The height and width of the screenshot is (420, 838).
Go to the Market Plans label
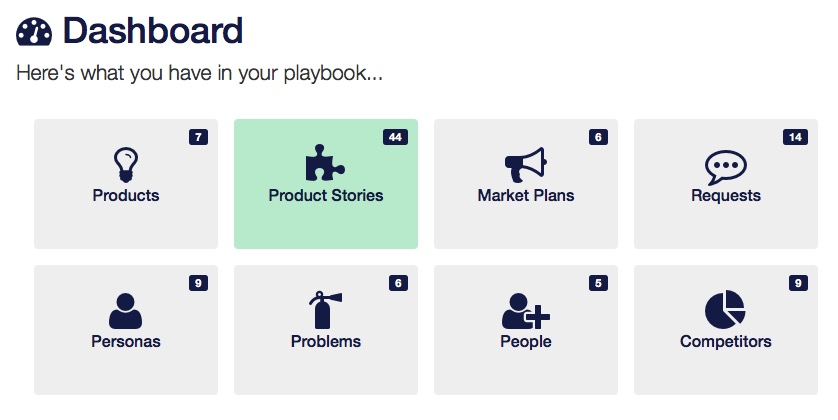[x=526, y=196]
